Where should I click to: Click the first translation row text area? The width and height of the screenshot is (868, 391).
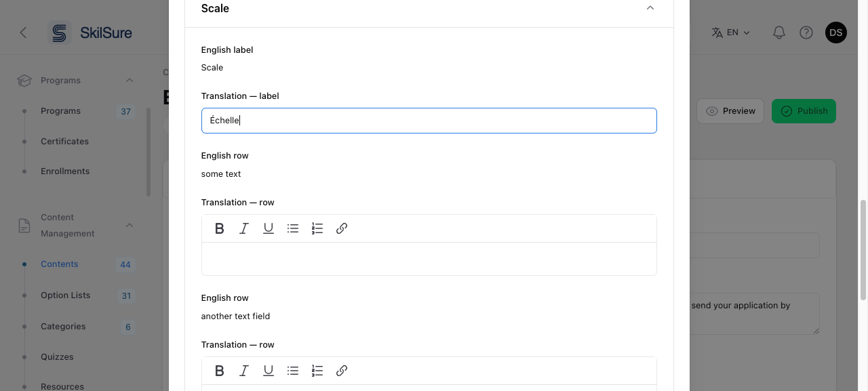pyautogui.click(x=429, y=259)
